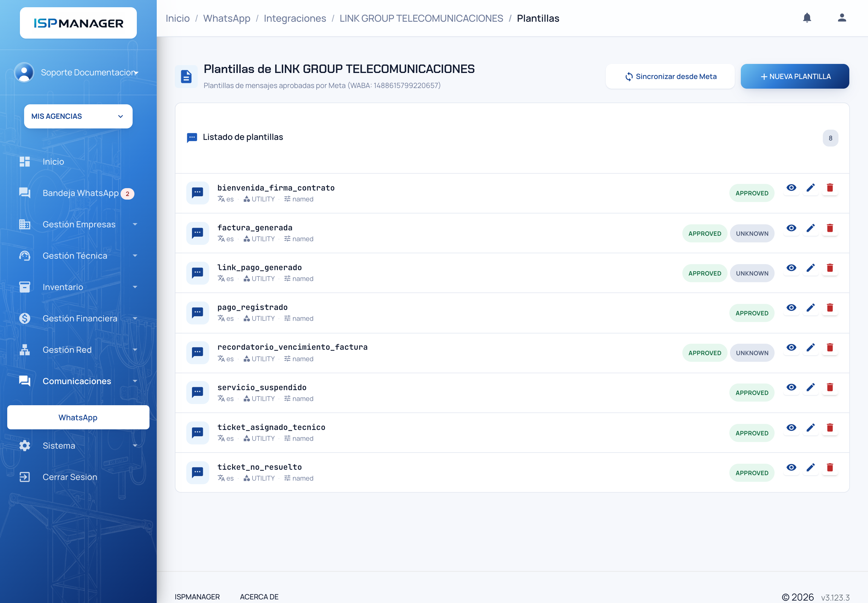Edit the recordatorio_vencimiento_factura template
This screenshot has width=868, height=603.
811,348
